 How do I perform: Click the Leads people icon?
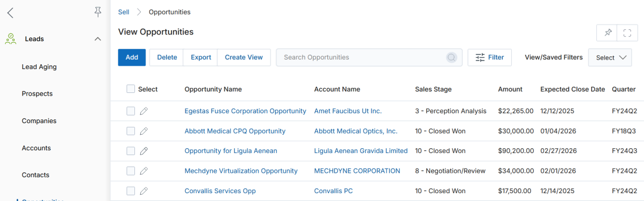point(10,39)
